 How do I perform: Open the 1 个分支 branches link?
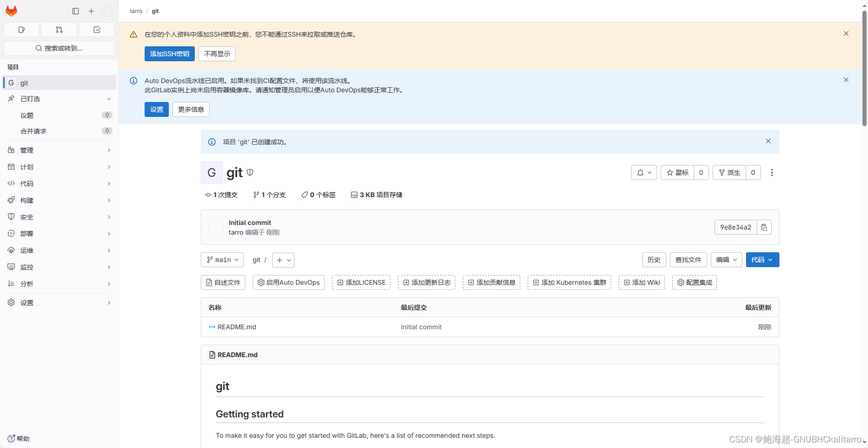tap(269, 195)
